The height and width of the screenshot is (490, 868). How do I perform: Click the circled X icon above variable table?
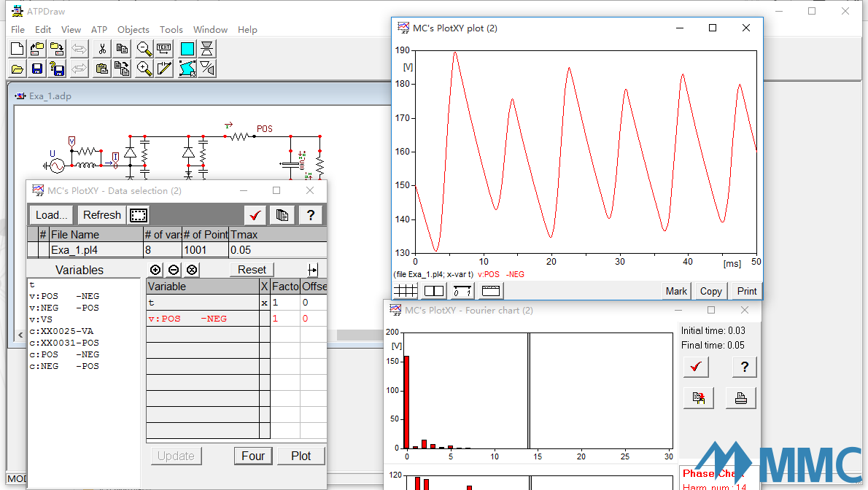192,270
